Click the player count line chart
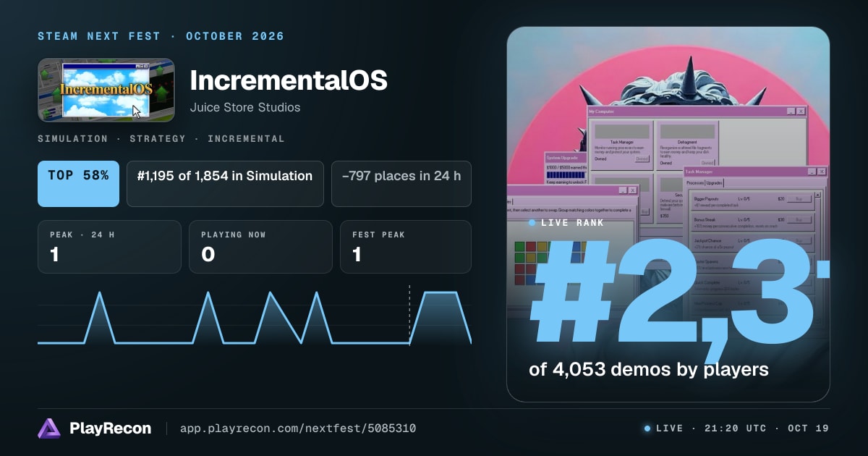The height and width of the screenshot is (456, 868). (x=255, y=317)
